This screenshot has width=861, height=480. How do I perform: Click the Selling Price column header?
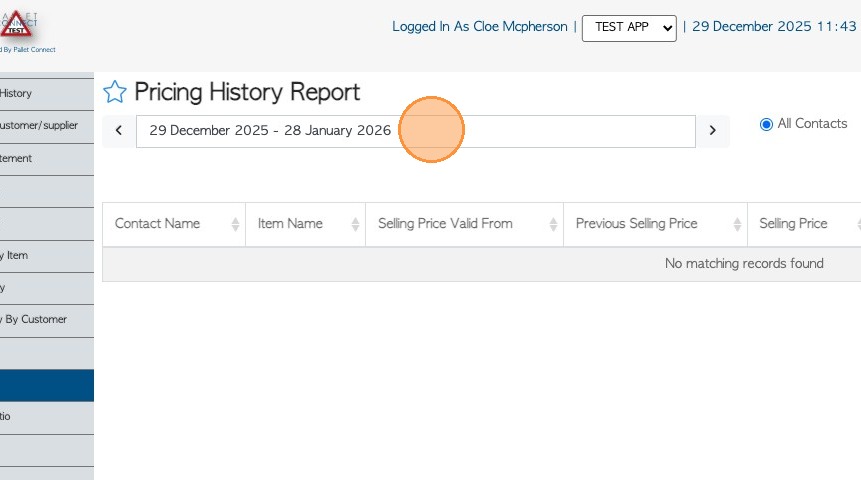coord(794,224)
